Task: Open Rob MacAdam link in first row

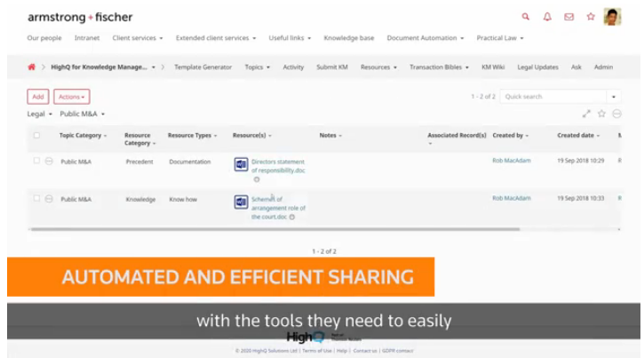Action: pos(510,161)
